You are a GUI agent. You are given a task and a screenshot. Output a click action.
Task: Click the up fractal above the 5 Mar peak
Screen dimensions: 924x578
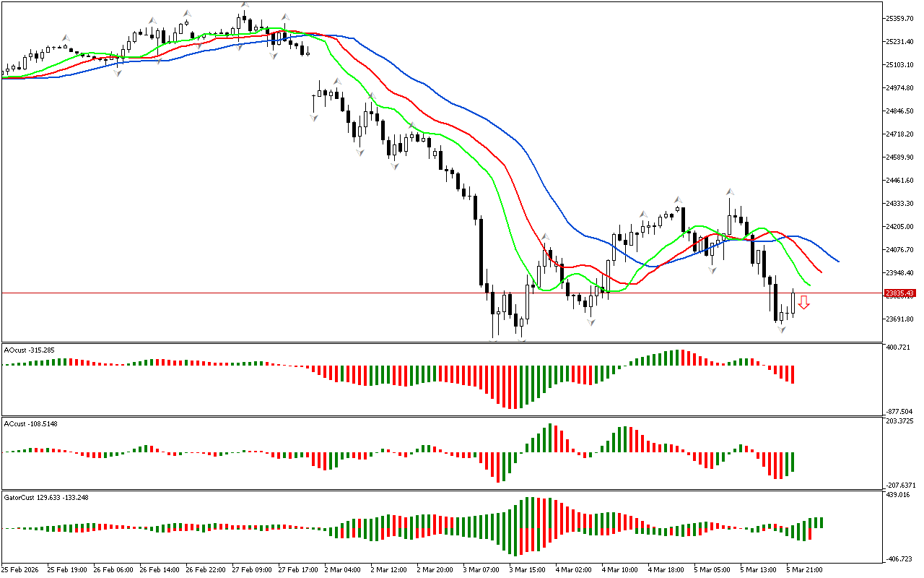pyautogui.click(x=731, y=192)
